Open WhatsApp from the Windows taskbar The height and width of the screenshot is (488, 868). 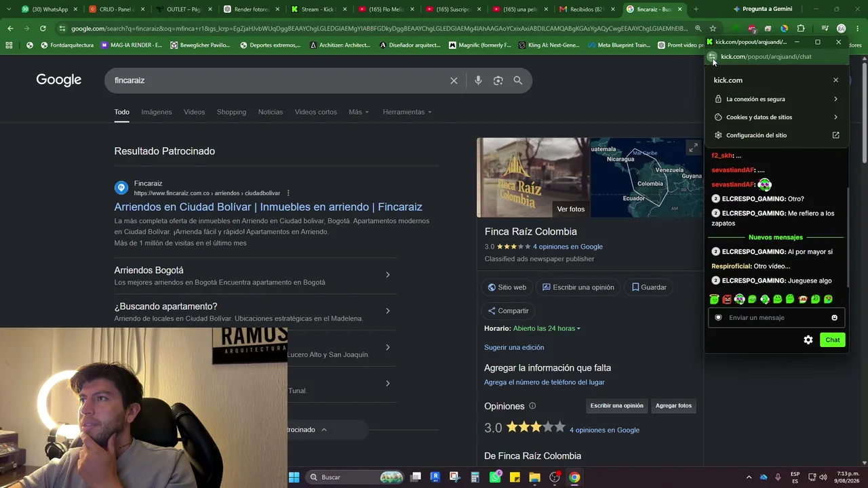pos(495,477)
